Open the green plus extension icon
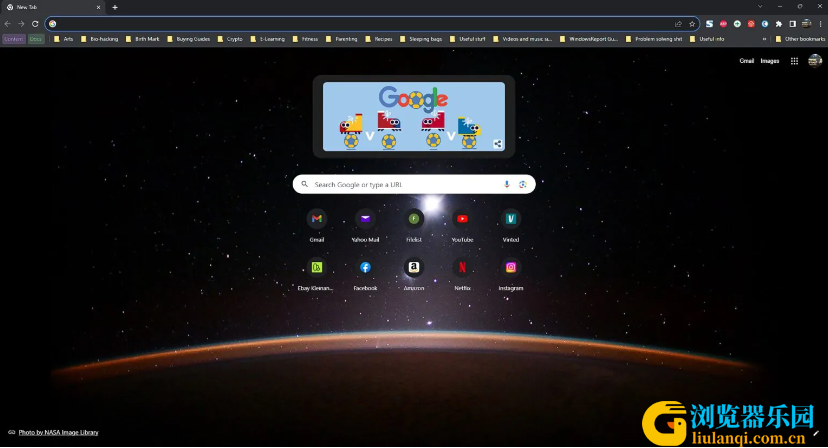Image resolution: width=828 pixels, height=448 pixels. pyautogui.click(x=737, y=24)
